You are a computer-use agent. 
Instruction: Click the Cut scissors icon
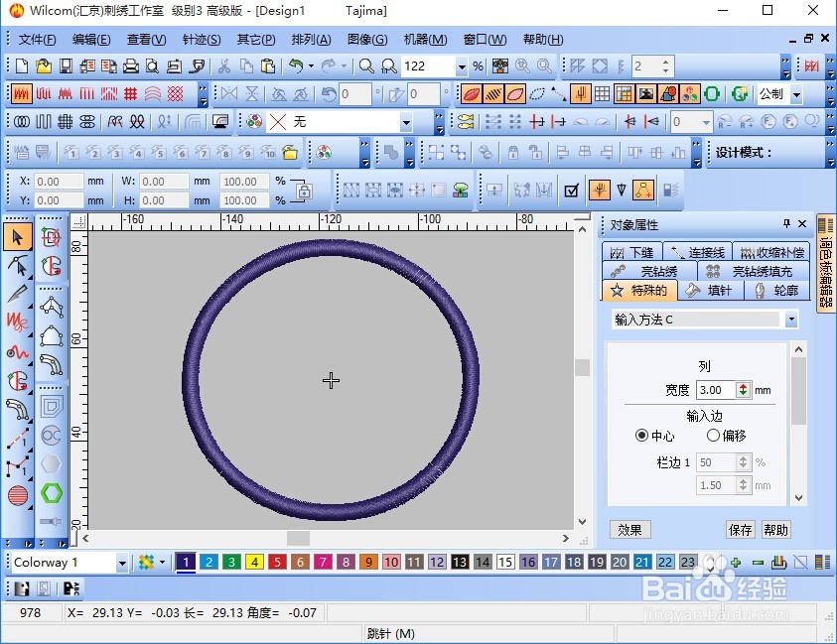coord(224,66)
